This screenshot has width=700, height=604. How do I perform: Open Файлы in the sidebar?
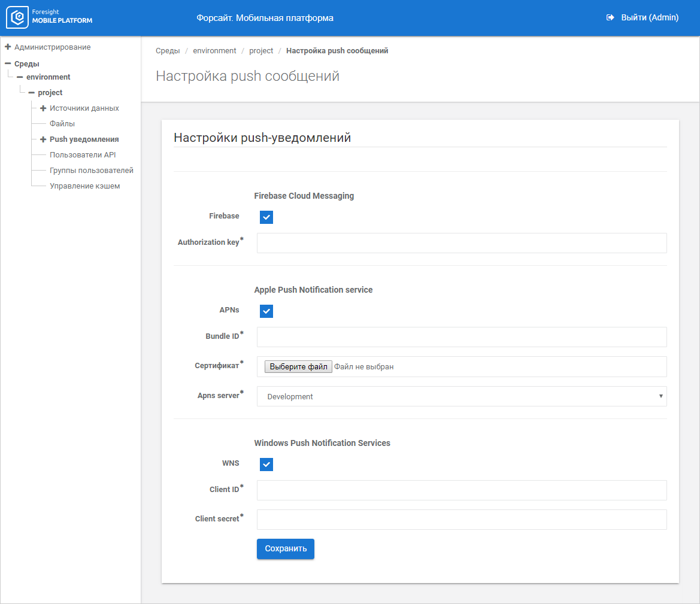[62, 124]
